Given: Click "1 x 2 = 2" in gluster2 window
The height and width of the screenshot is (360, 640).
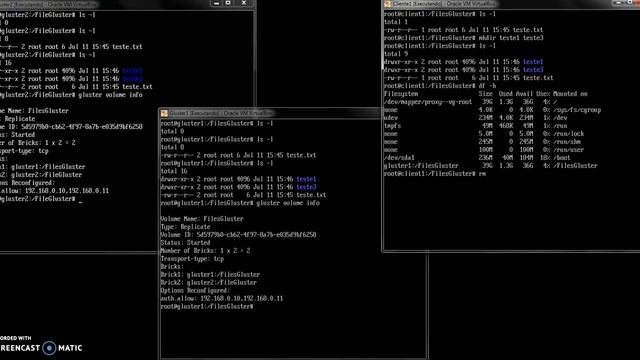Looking at the screenshot, I should 60,143.
